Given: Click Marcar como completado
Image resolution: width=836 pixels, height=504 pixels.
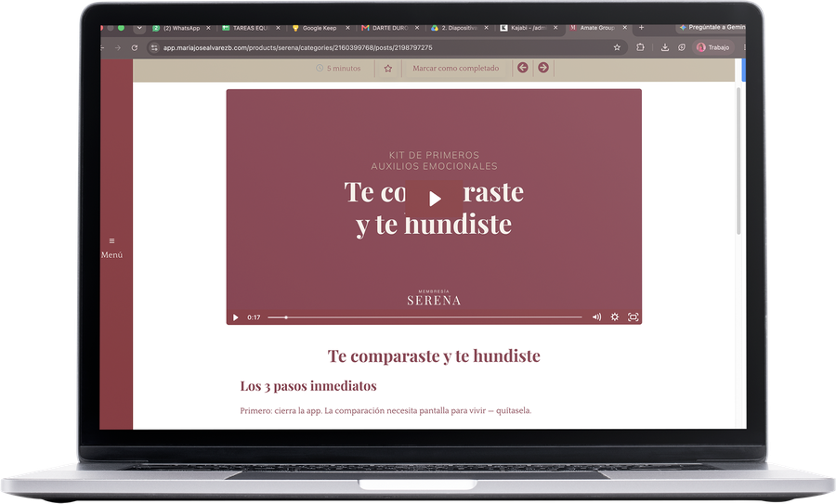Looking at the screenshot, I should (456, 68).
